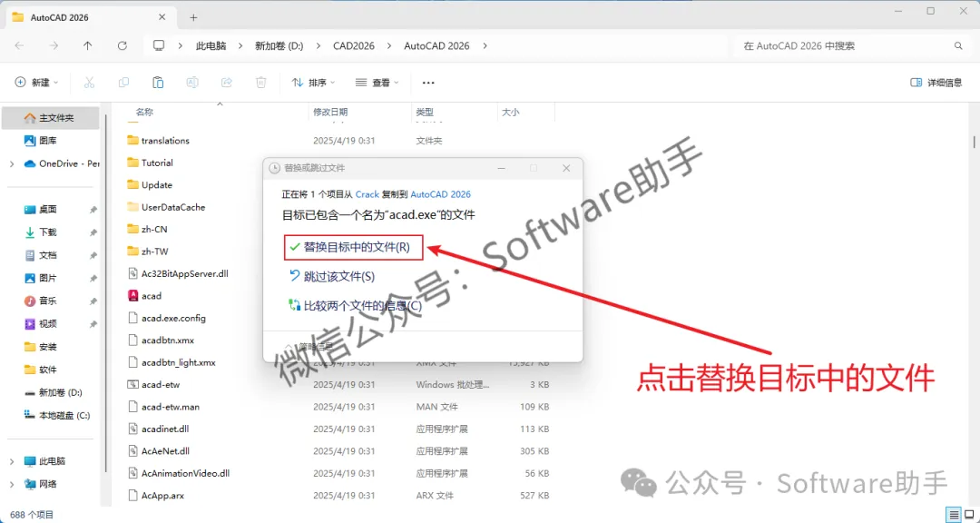Click CAD2026 in the address breadcrumb
Image resolution: width=980 pixels, height=523 pixels.
click(x=354, y=45)
